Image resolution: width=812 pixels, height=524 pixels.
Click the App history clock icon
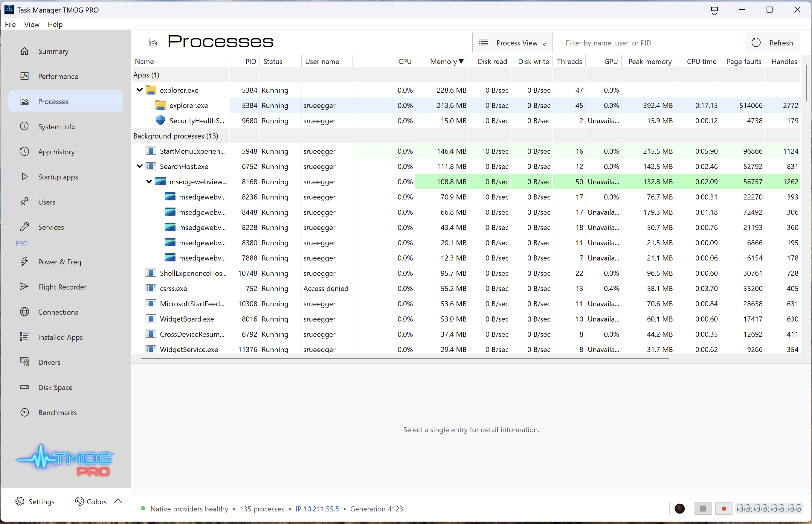click(x=25, y=151)
